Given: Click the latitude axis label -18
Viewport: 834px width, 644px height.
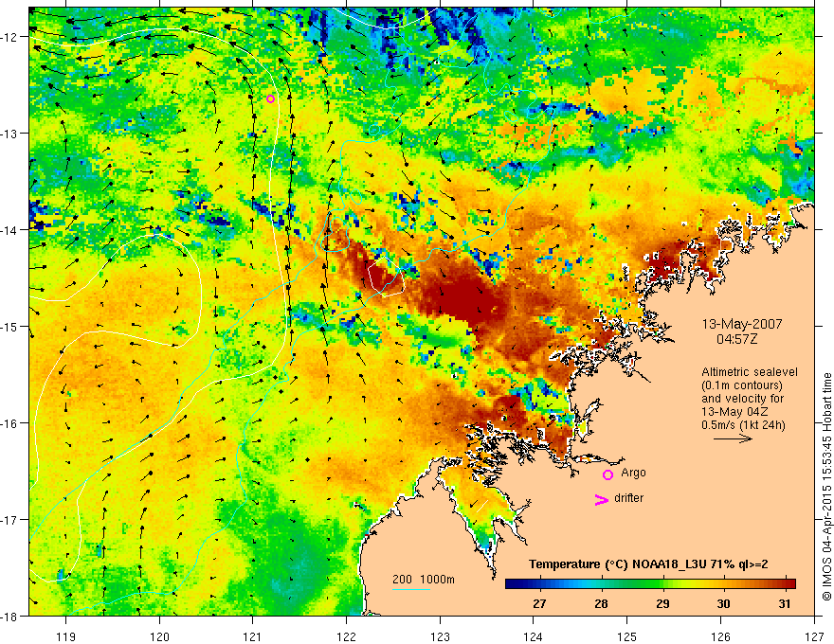Looking at the screenshot, I should point(10,616).
